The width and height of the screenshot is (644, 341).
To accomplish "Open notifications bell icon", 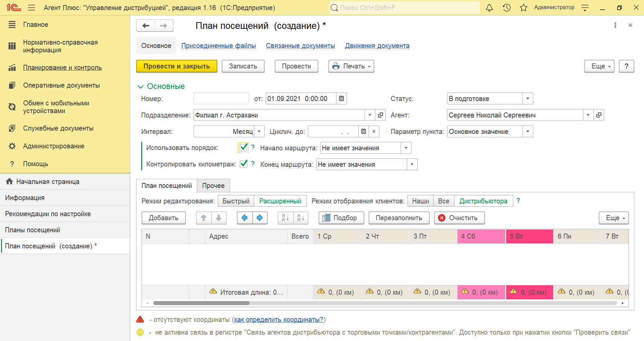I will click(x=489, y=7).
